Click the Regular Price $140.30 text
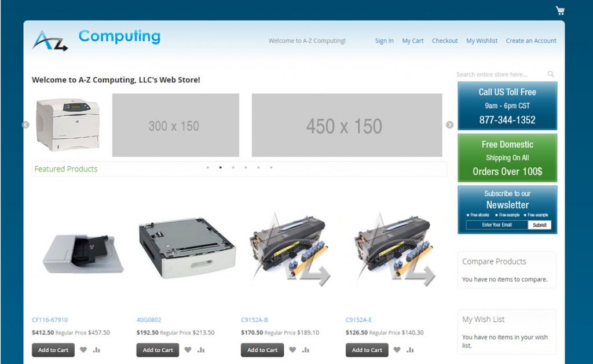The width and height of the screenshot is (593, 364). point(396,333)
